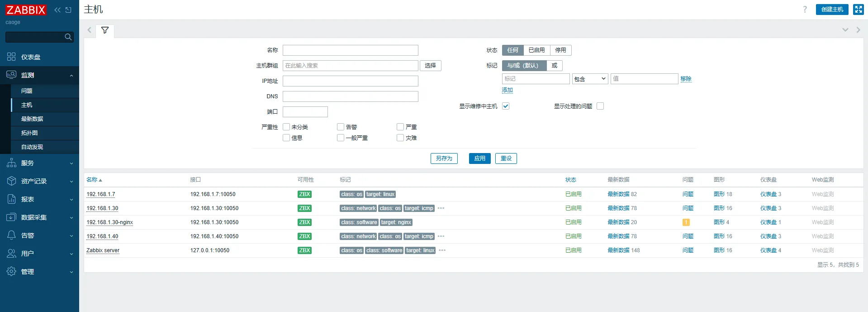Click 选择 to choose host groups
The height and width of the screenshot is (312, 868).
(431, 66)
